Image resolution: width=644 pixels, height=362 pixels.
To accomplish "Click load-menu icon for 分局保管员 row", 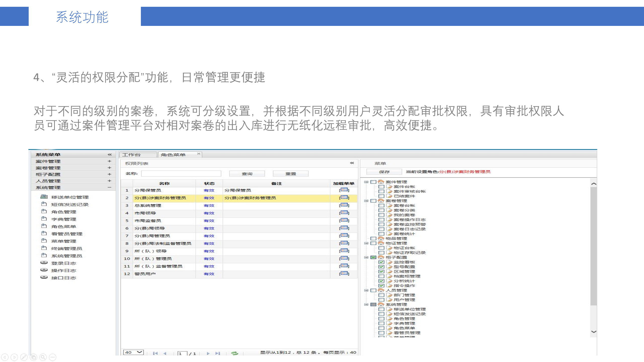I will (x=344, y=190).
